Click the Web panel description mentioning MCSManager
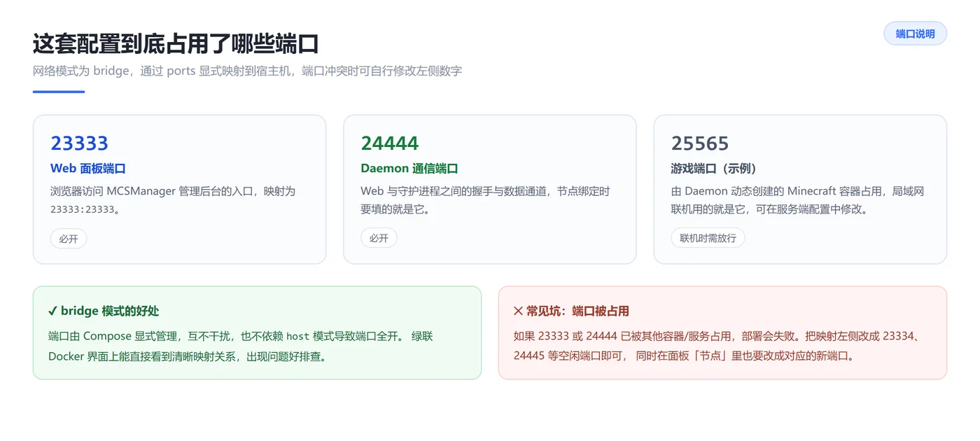Screen dimensions: 980x441 point(173,200)
